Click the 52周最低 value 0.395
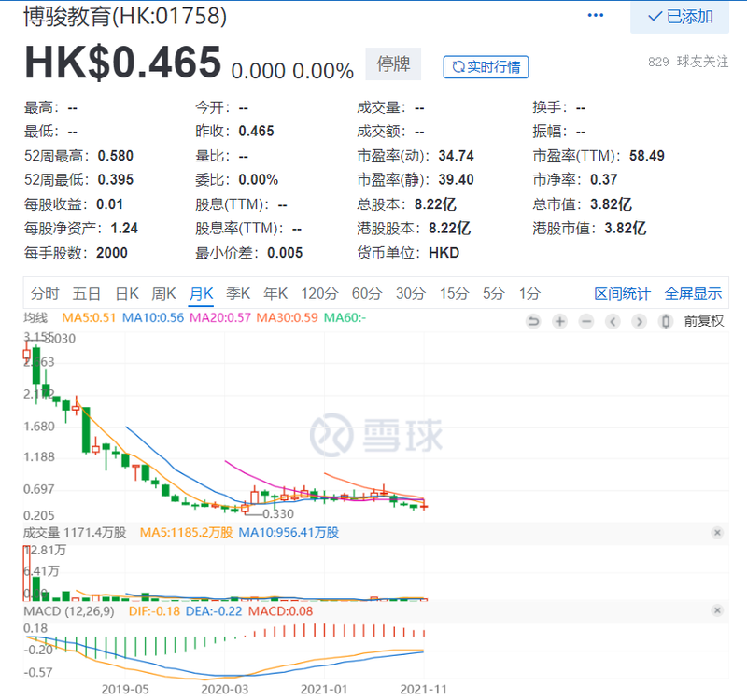 click(115, 179)
